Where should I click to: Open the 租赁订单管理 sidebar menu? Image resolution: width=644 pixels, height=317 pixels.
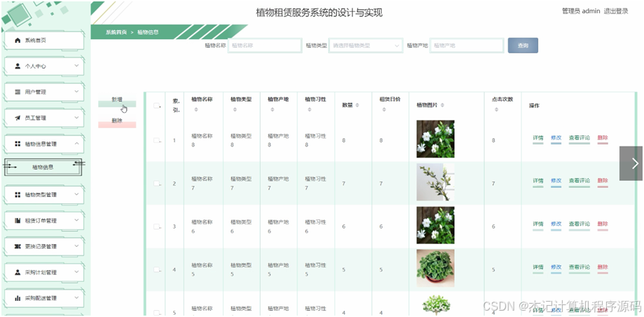point(44,220)
